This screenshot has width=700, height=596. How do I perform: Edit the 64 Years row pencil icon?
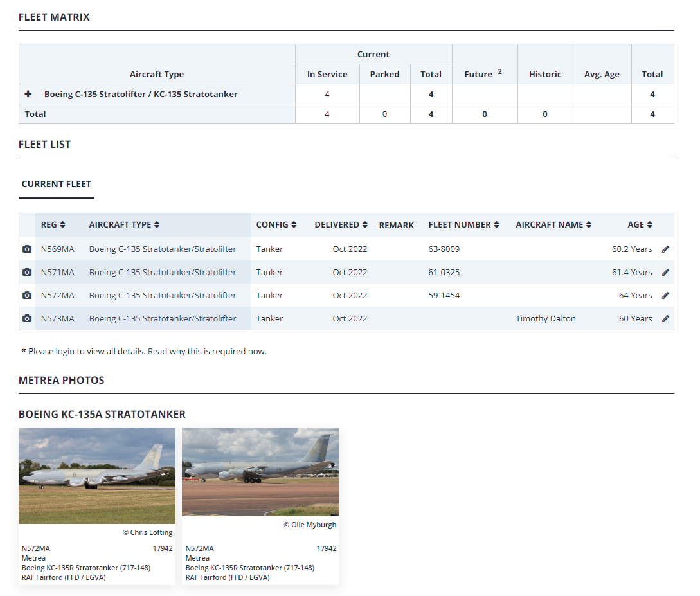[665, 296]
